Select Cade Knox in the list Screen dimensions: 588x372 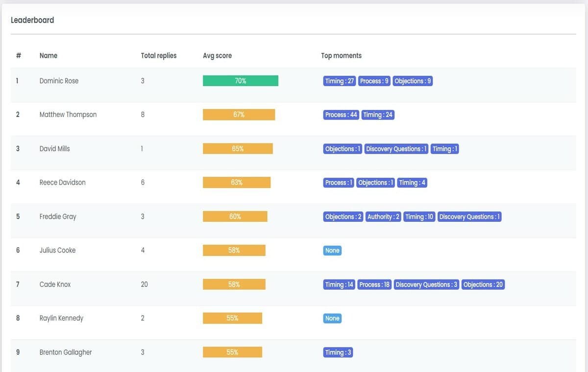coord(55,284)
